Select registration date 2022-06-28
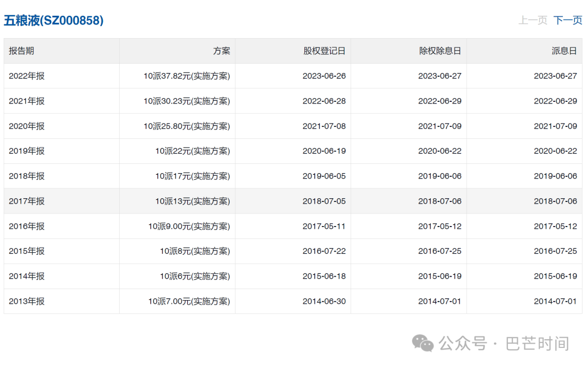588x367 pixels. 324,101
